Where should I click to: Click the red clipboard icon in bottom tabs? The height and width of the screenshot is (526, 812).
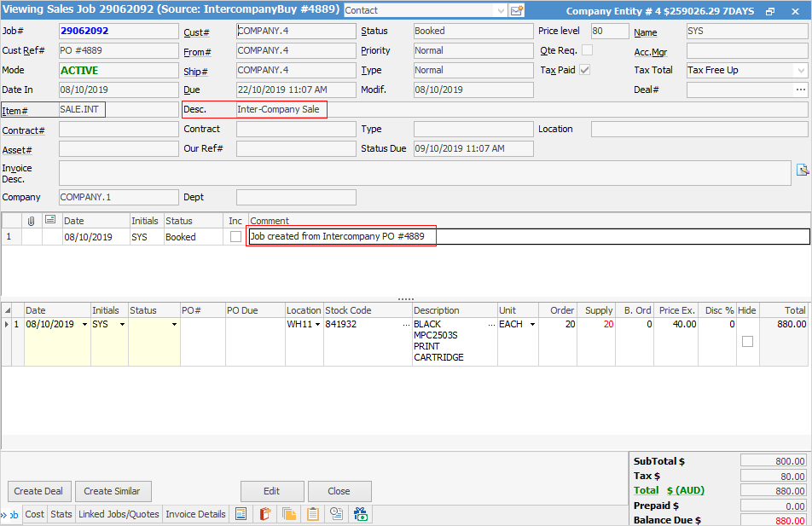265,514
